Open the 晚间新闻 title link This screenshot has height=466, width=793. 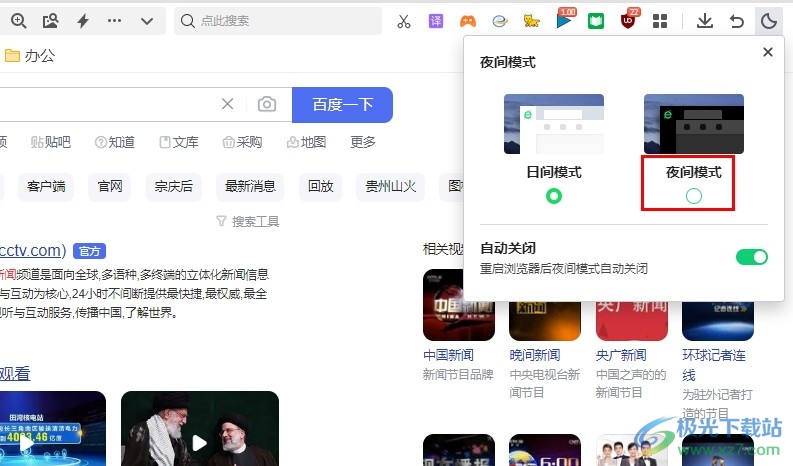[535, 355]
